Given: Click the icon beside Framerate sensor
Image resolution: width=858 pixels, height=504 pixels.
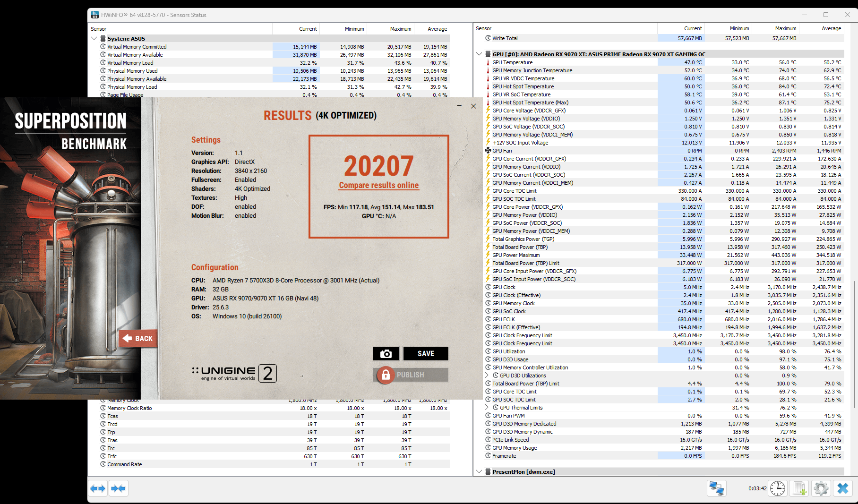Looking at the screenshot, I should click(488, 456).
